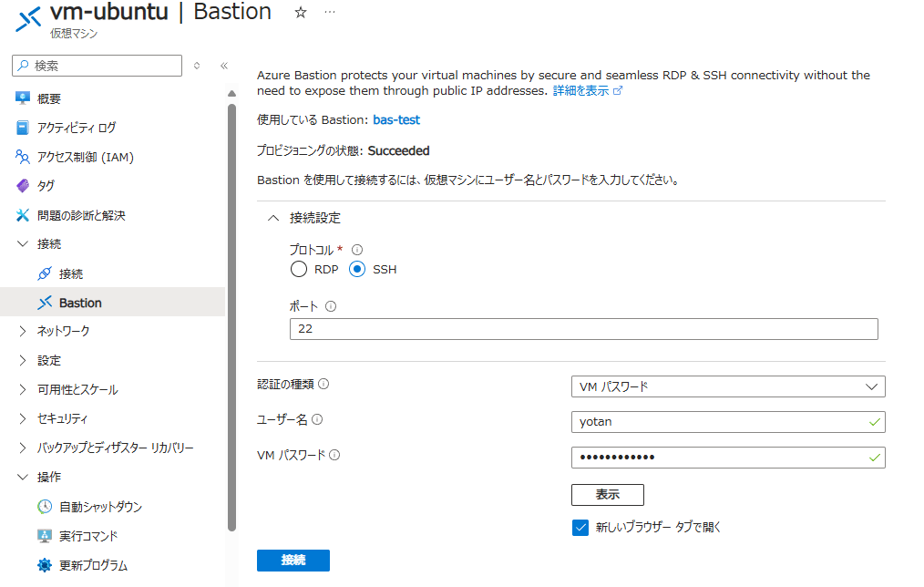924x587 pixels.
Task: Expand the 設定 group
Action: tap(23, 360)
